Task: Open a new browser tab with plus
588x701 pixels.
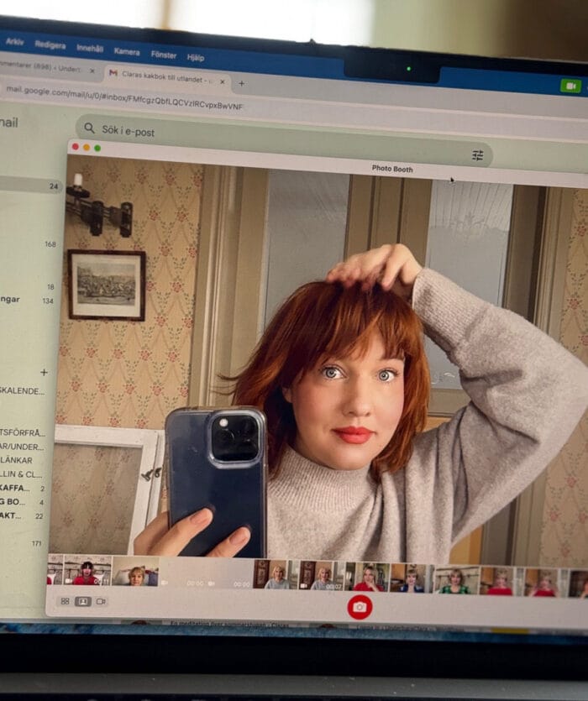Action: pos(241,83)
